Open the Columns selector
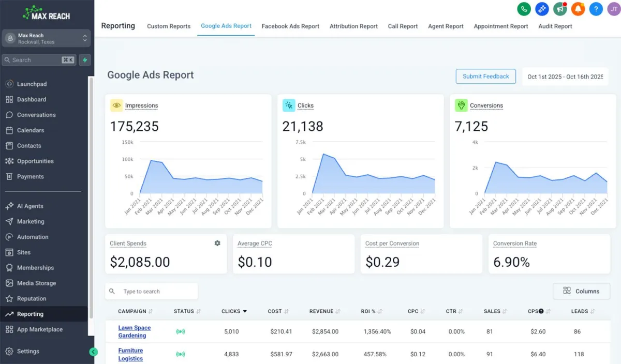Viewport: 621px width, 364px height. click(581, 291)
